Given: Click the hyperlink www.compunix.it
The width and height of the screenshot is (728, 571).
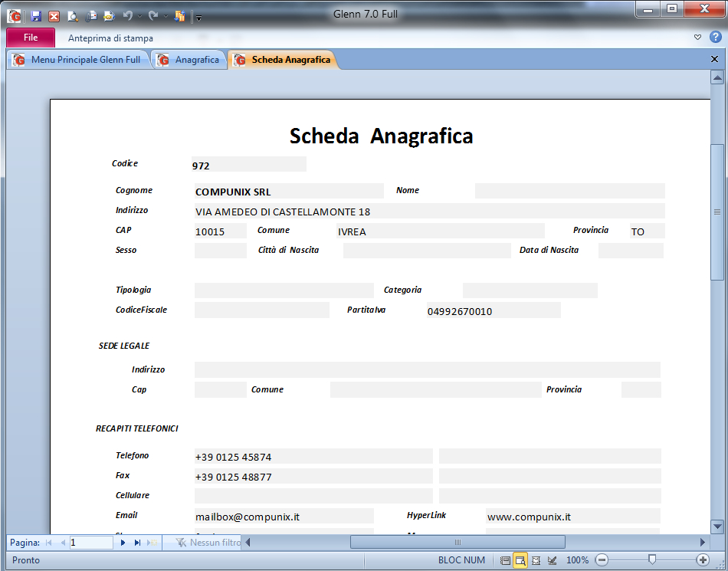Looking at the screenshot, I should (529, 517).
